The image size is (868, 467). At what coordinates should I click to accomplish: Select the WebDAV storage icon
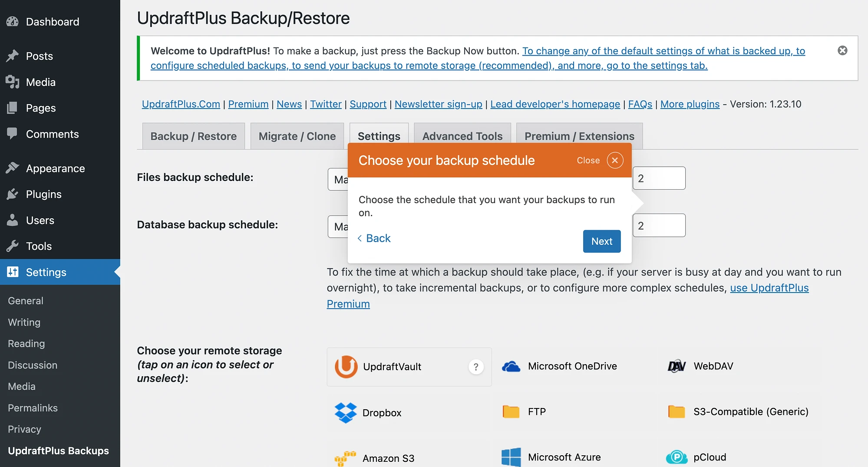(677, 366)
